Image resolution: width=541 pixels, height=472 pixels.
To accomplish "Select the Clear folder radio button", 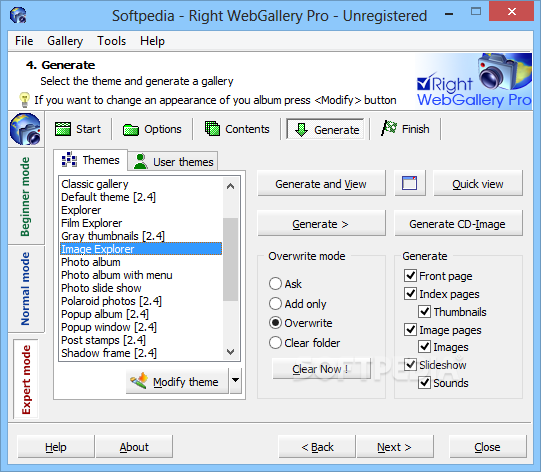I will [x=275, y=343].
